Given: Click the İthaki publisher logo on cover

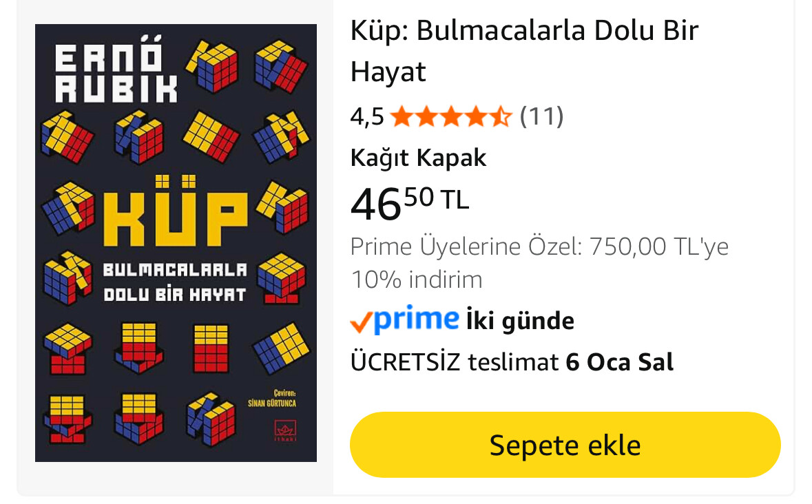Looking at the screenshot, I should click(x=285, y=430).
